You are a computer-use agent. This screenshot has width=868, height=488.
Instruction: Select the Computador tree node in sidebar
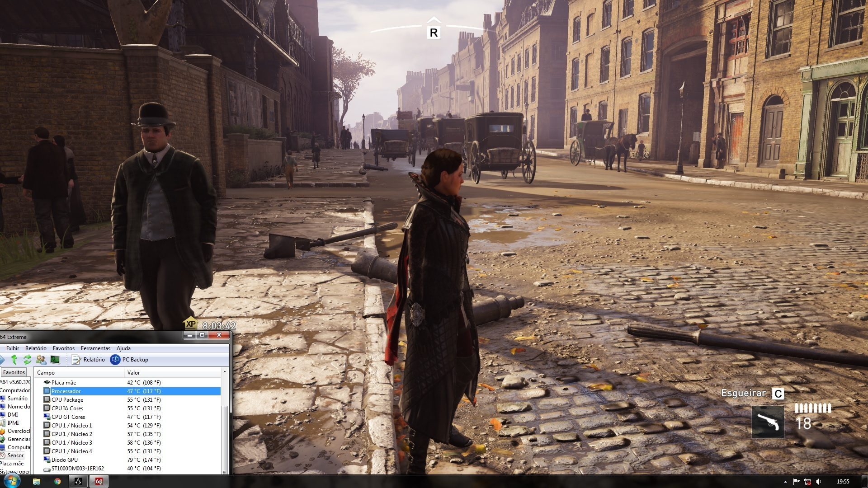tap(15, 390)
